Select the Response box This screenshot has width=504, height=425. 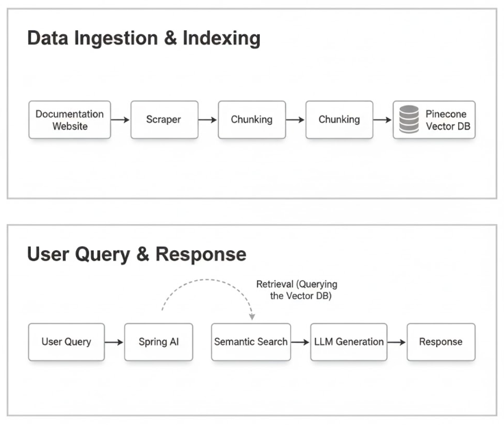point(441,342)
